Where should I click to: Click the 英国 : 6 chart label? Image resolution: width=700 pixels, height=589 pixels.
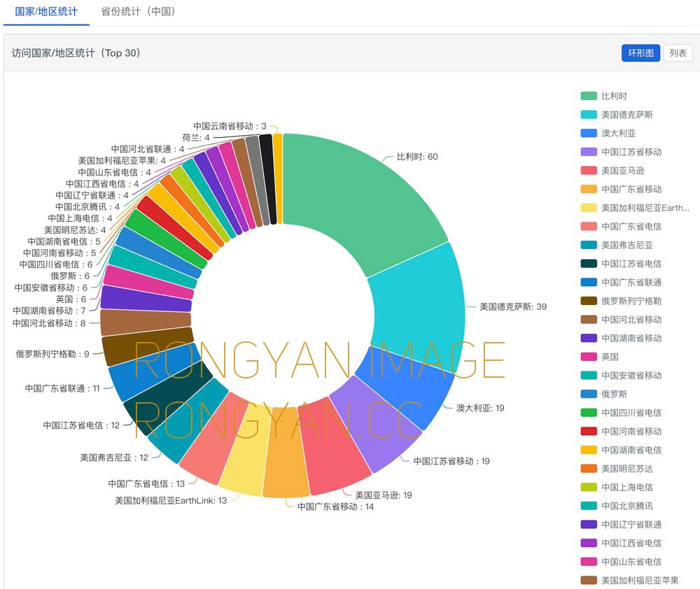point(71,299)
